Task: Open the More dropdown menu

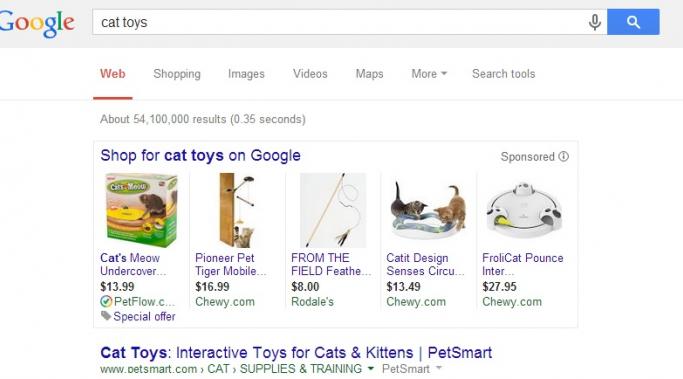Action: click(x=429, y=74)
